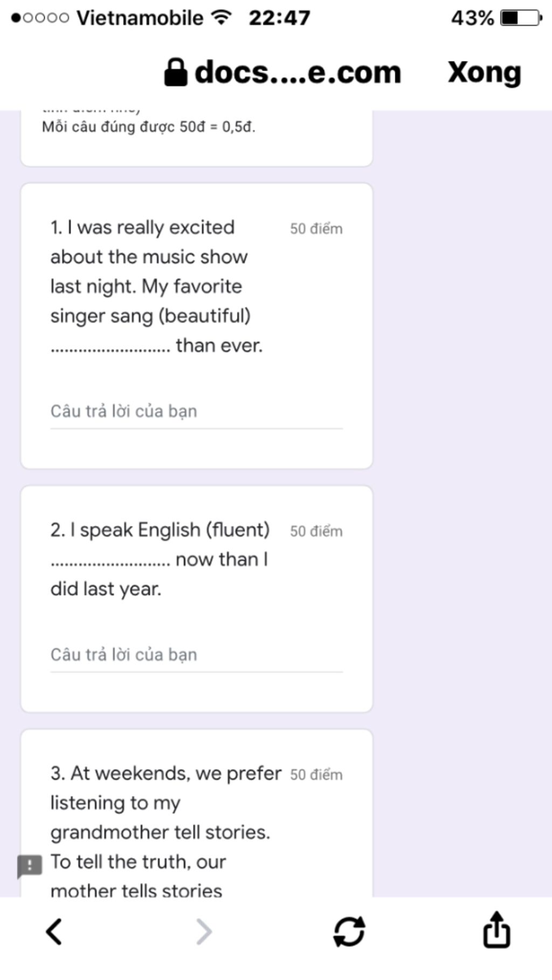552x980 pixels.
Task: Tap the battery status icon
Action: (x=521, y=18)
